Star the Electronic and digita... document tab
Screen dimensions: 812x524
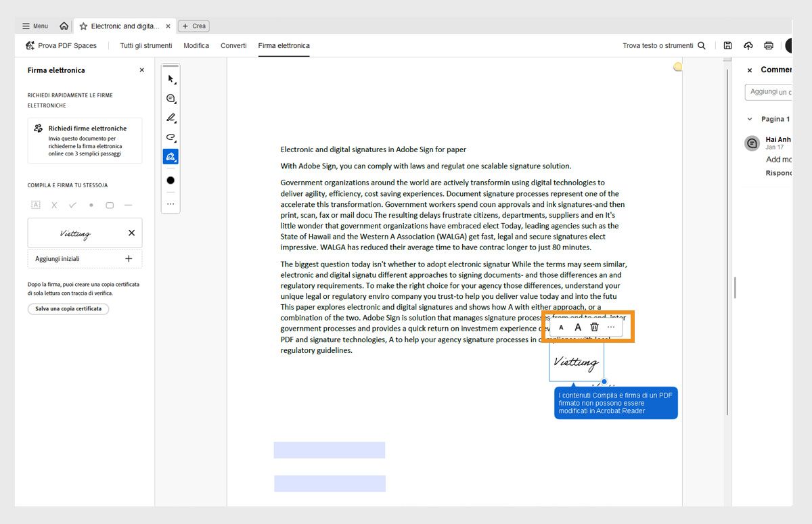tap(83, 26)
